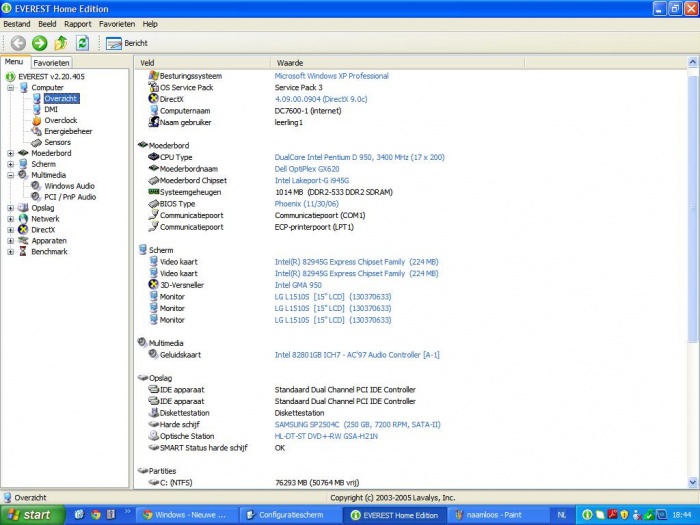This screenshot has width=700, height=525.
Task: Click the Back navigation arrow icon
Action: tap(18, 43)
